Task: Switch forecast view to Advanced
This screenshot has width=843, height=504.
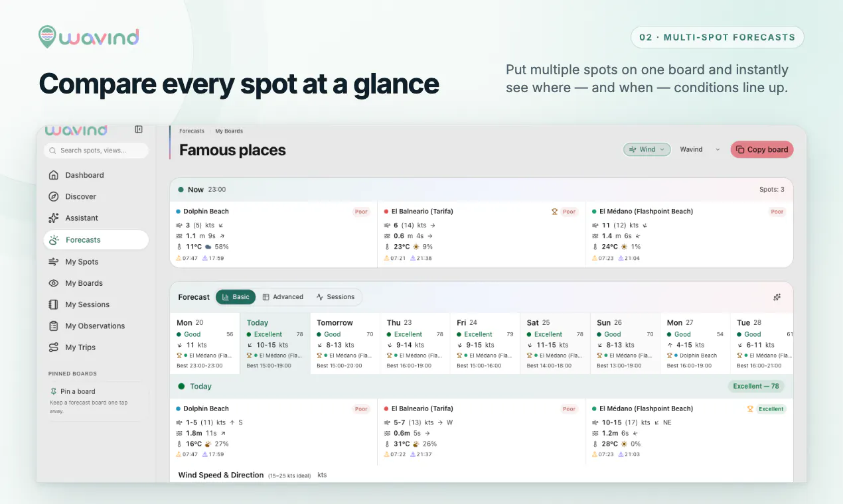Action: 283,297
